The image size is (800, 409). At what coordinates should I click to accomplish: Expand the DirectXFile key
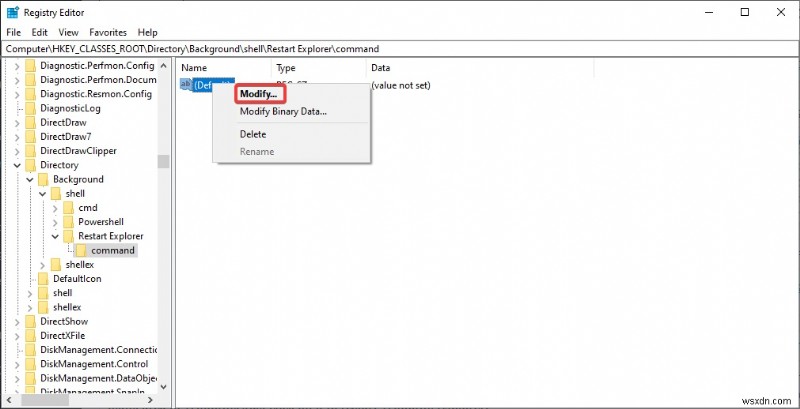pos(17,336)
